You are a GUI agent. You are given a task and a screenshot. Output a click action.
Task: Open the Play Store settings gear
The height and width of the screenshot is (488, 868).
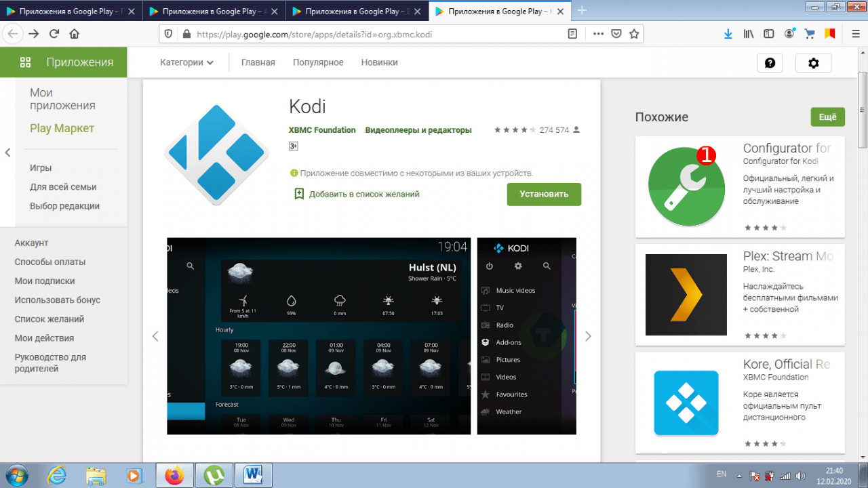pyautogui.click(x=813, y=63)
